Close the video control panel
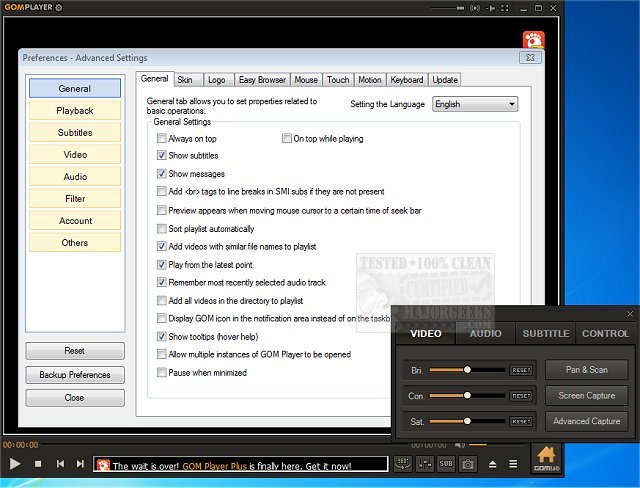 (x=630, y=314)
